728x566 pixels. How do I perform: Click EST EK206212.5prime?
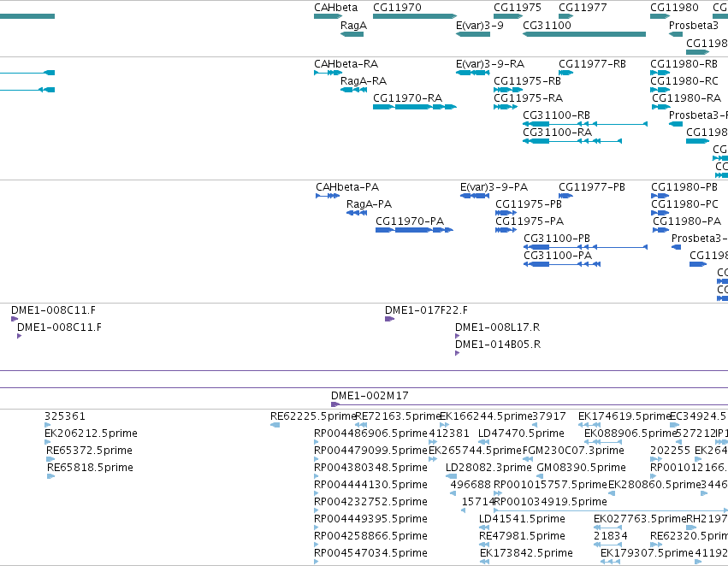click(x=47, y=442)
